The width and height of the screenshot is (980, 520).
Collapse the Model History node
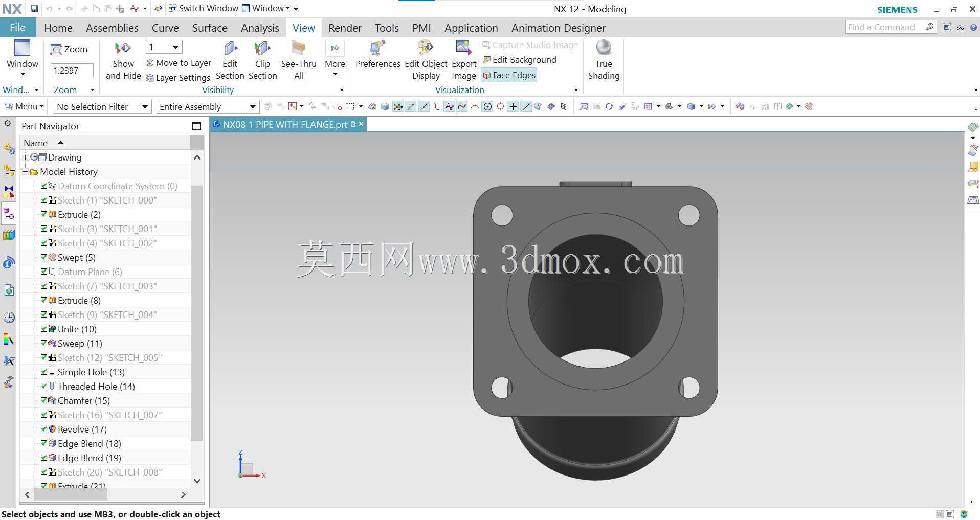(x=25, y=171)
